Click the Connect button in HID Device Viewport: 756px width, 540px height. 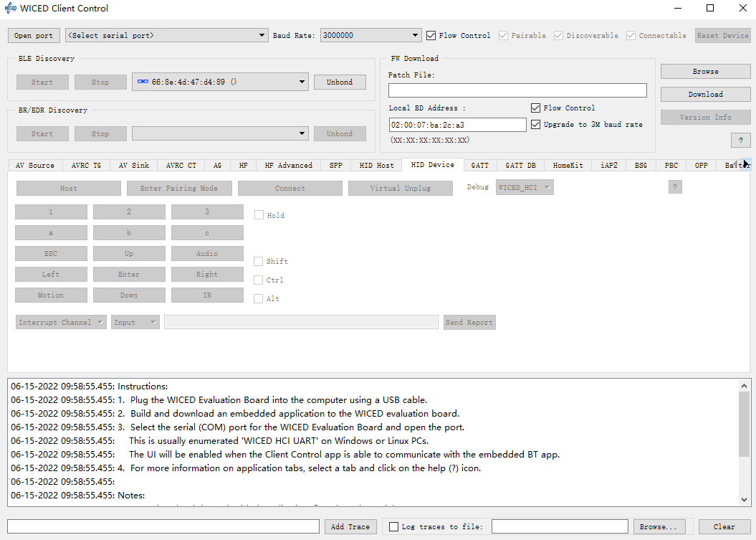click(x=290, y=188)
